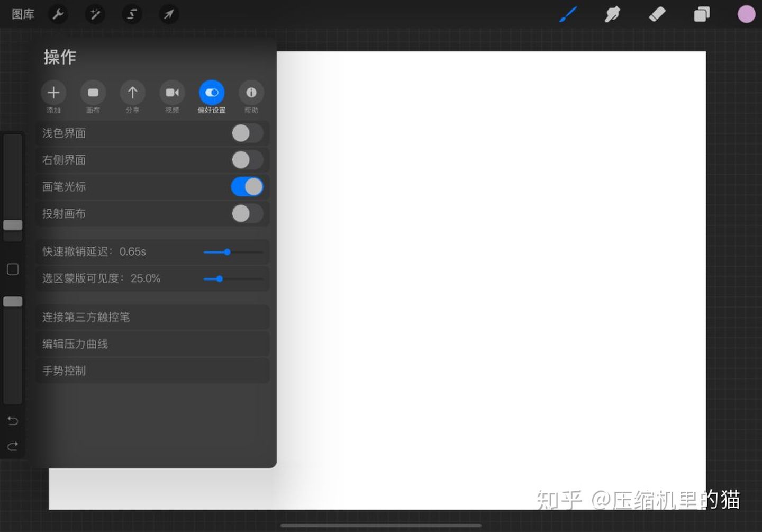Open the 图库 gallery
The image size is (762, 532).
(23, 14)
